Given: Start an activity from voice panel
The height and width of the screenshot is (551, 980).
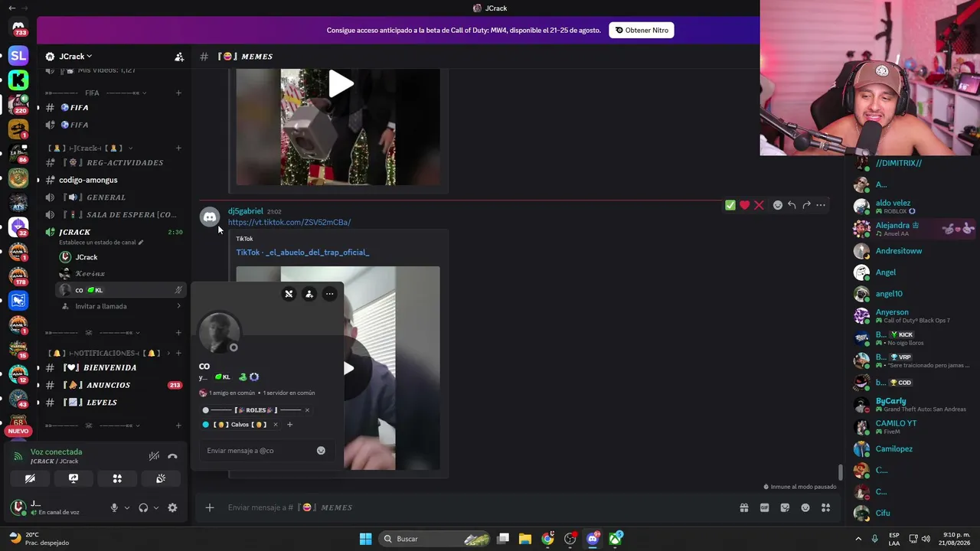Looking at the screenshot, I should tap(117, 478).
